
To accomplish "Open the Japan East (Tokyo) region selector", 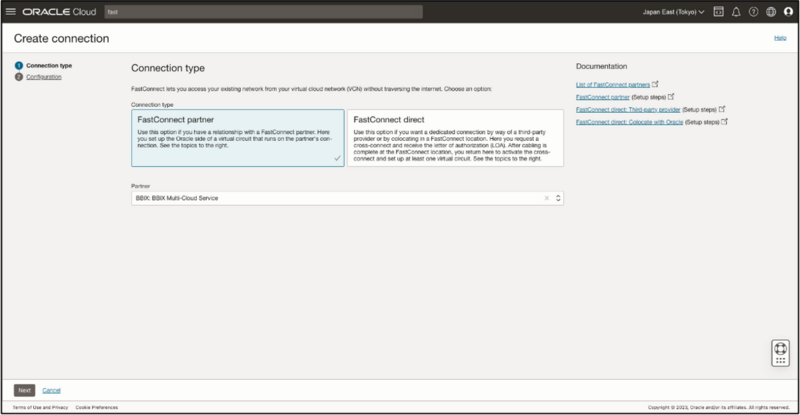I will (673, 12).
